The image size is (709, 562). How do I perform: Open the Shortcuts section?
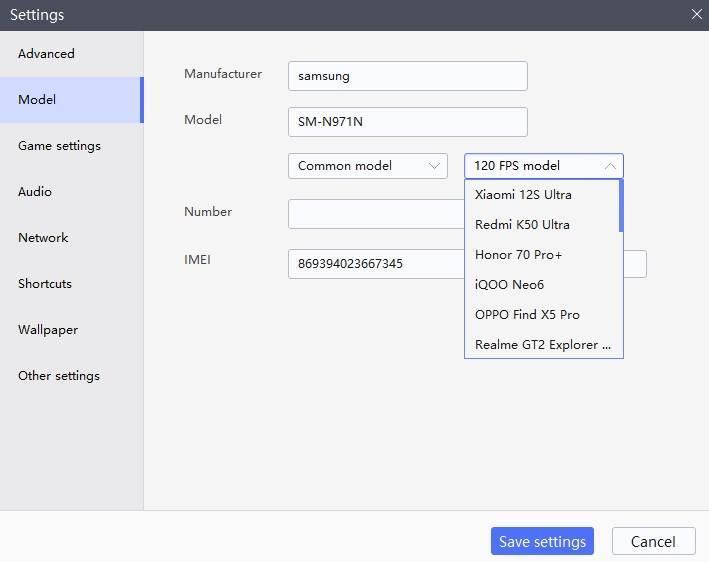(x=45, y=284)
